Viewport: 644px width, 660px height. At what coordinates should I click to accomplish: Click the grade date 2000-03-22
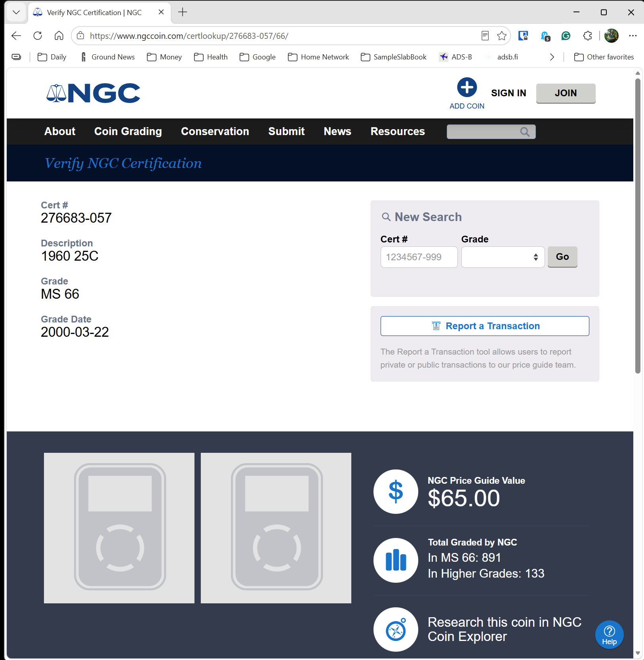click(75, 332)
